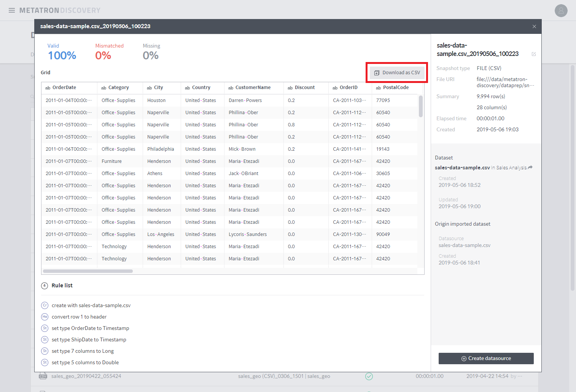Open the hamburger menu in top bar
576x392 pixels.
tap(12, 10)
